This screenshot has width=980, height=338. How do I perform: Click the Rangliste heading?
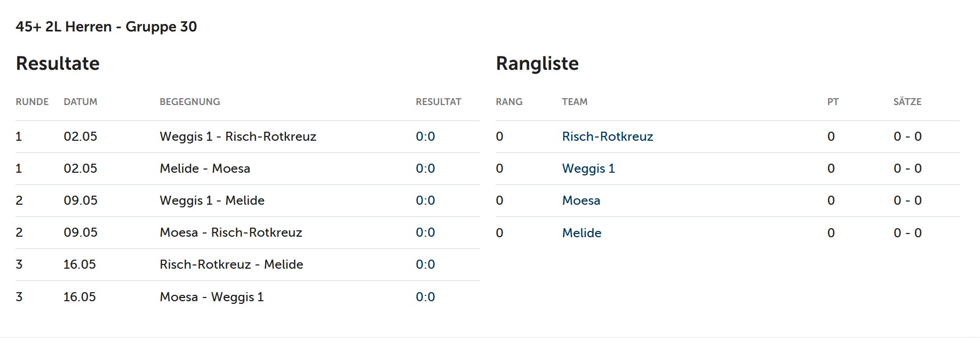[537, 63]
